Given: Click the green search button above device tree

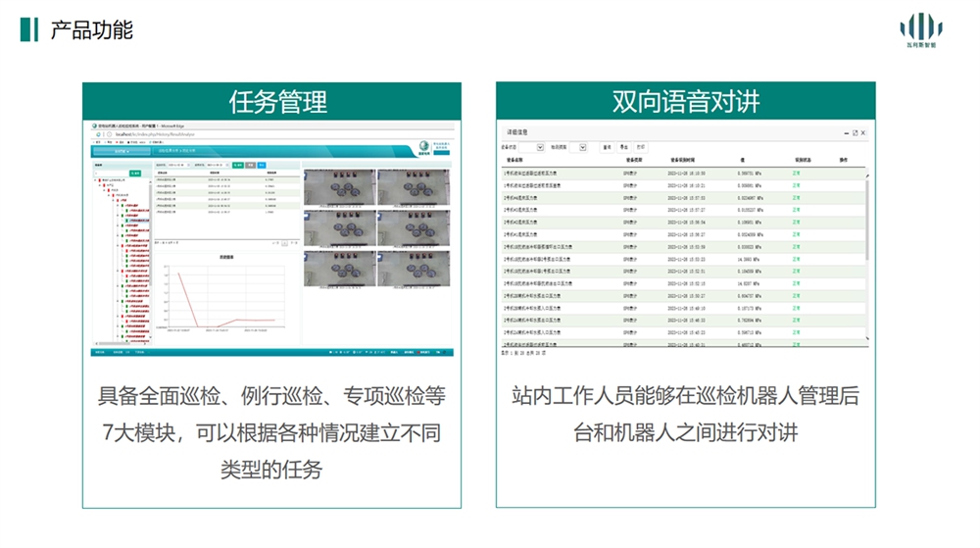Looking at the screenshot, I should (136, 174).
